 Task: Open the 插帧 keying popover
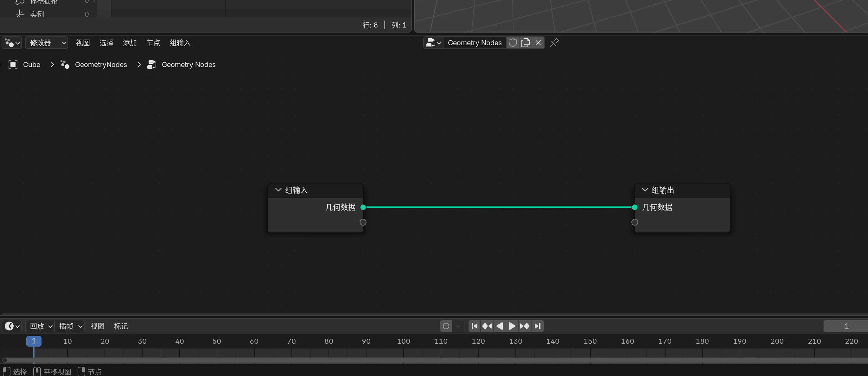pos(69,326)
